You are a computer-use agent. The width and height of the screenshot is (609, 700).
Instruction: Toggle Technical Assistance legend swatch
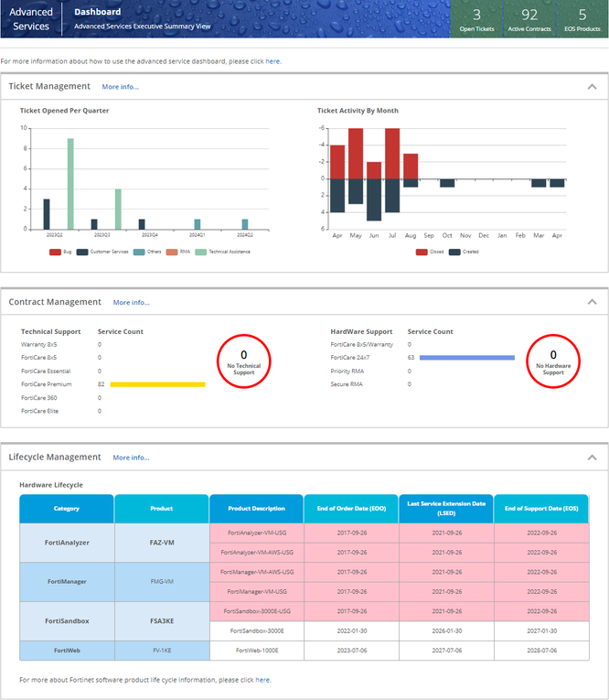click(201, 253)
